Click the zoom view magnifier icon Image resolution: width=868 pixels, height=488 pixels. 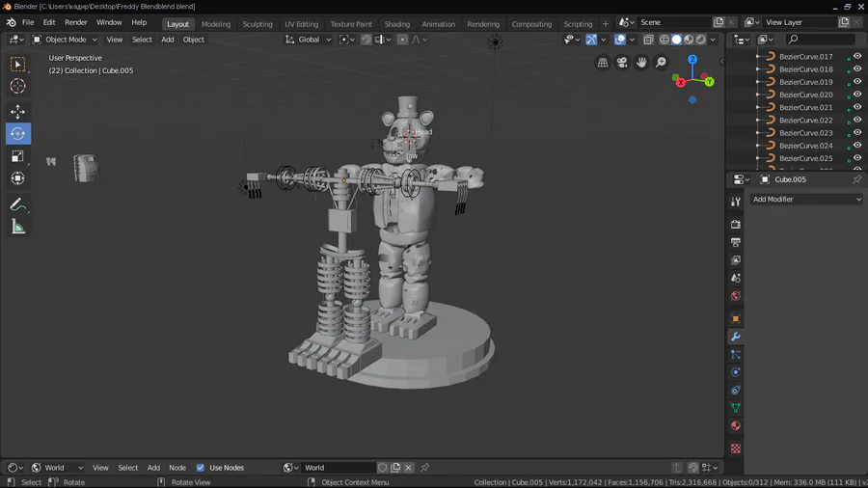pyautogui.click(x=661, y=63)
